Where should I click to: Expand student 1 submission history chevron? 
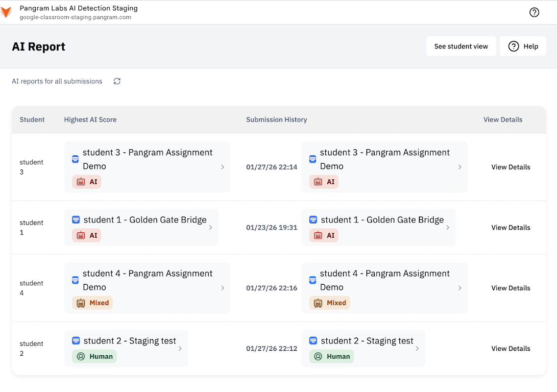coord(448,227)
